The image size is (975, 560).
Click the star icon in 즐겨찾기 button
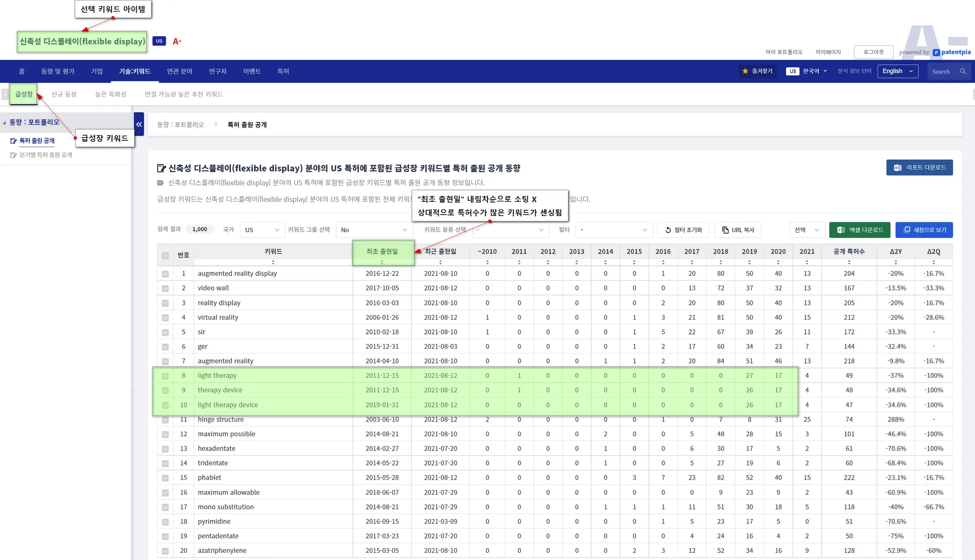(x=745, y=71)
